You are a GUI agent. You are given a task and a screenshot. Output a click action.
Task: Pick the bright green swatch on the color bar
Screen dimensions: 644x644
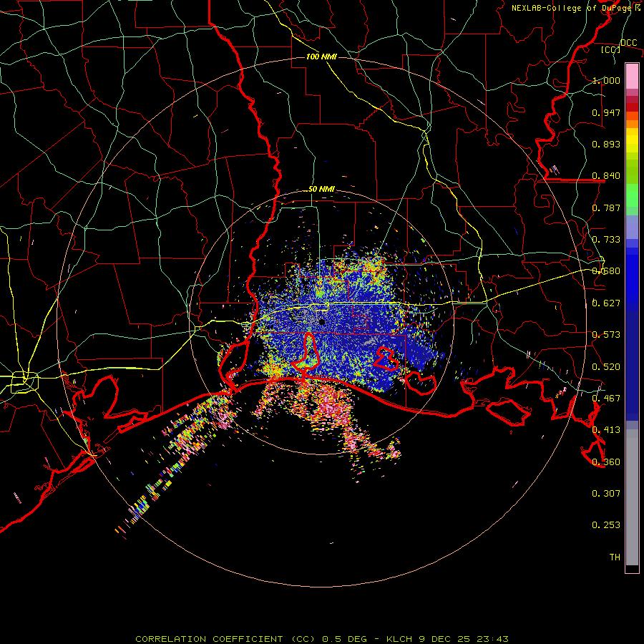click(x=632, y=195)
